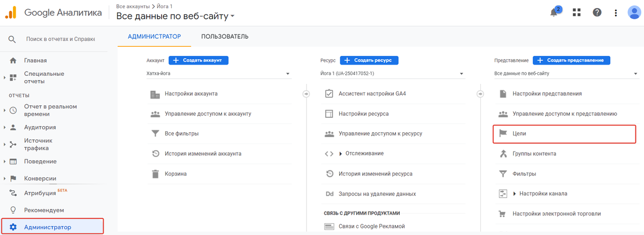
Task: Open Настройки представления
Action: tap(547, 94)
